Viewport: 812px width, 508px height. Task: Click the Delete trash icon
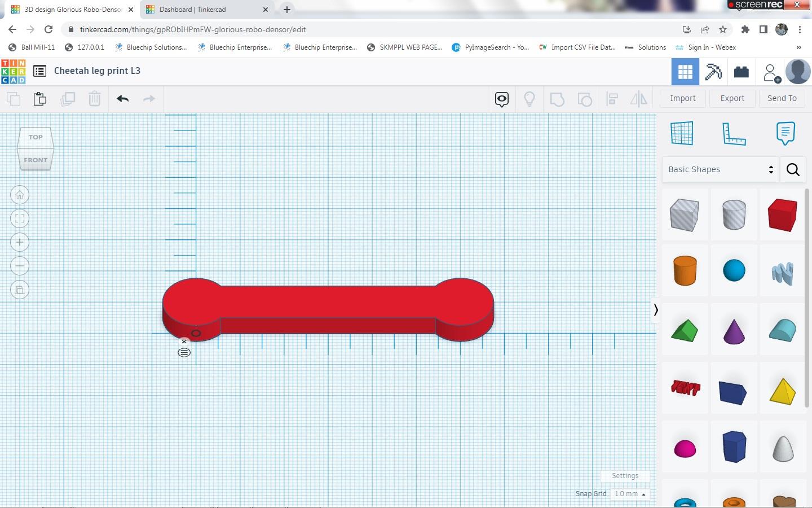click(x=95, y=99)
